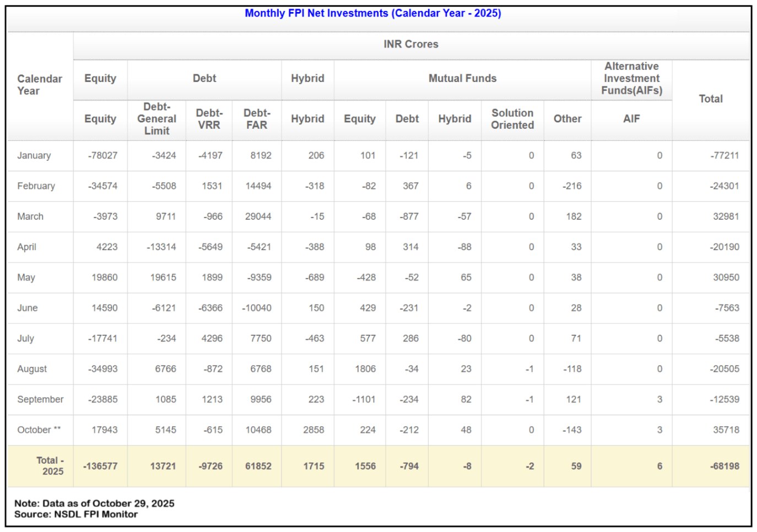Select the INR Crores header cell
The height and width of the screenshot is (532, 757).
(410, 44)
